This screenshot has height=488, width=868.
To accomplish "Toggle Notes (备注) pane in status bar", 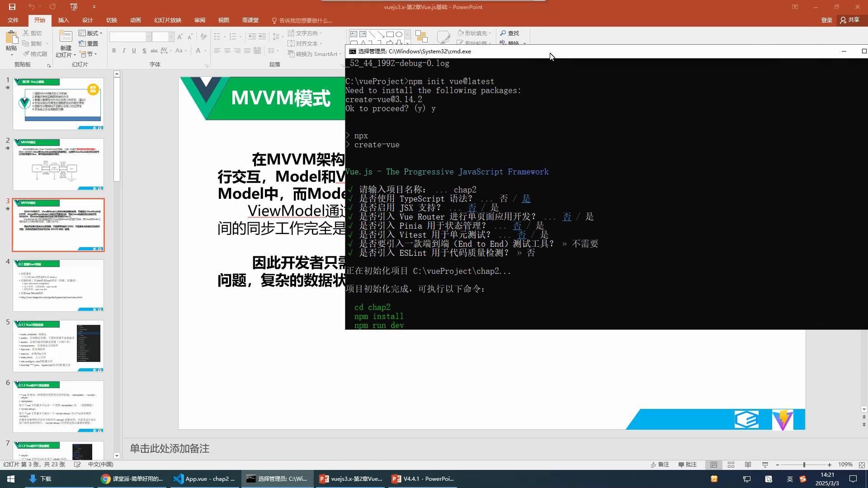I will click(660, 465).
